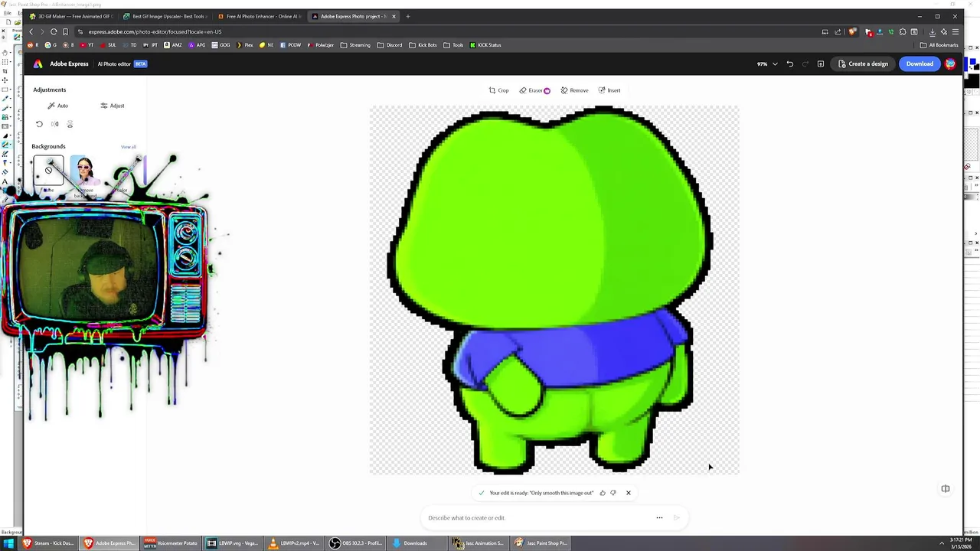Click Create a design button
Image resolution: width=980 pixels, height=551 pixels.
pos(863,64)
